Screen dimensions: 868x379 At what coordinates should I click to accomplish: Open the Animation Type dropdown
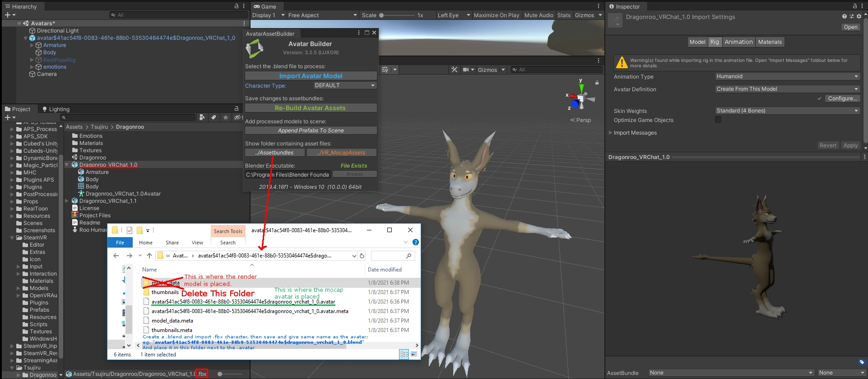coord(787,76)
